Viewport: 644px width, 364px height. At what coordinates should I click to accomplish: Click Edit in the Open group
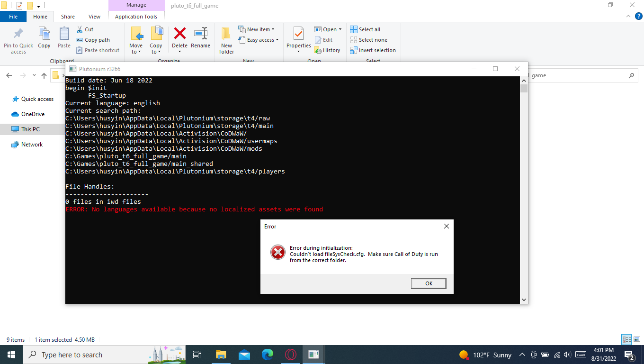point(323,40)
